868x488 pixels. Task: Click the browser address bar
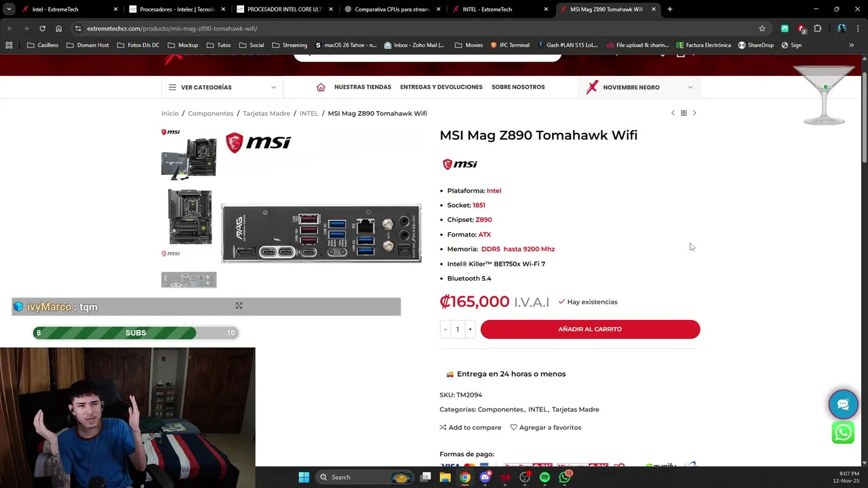point(414,28)
